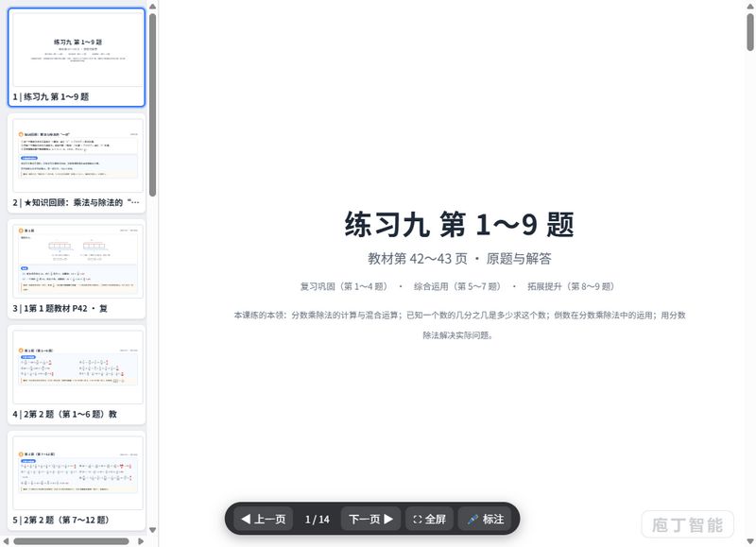
Task: Click thumbnail panel scroll up arrow
Action: tap(152, 7)
